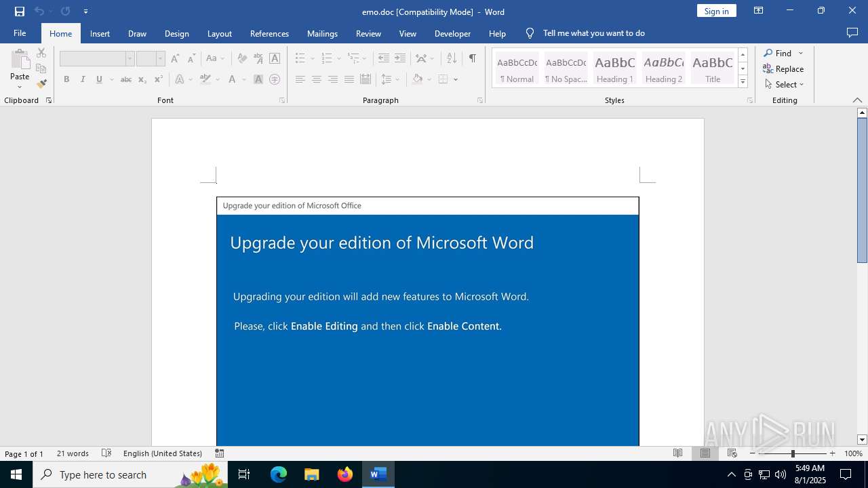
Task: Open Firefox from the taskbar
Action: (x=345, y=474)
